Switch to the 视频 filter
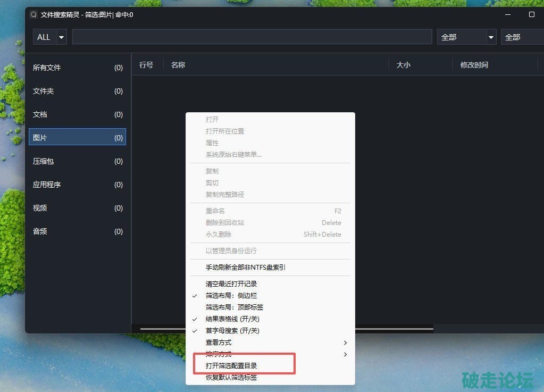The width and height of the screenshot is (544, 392). 77,208
